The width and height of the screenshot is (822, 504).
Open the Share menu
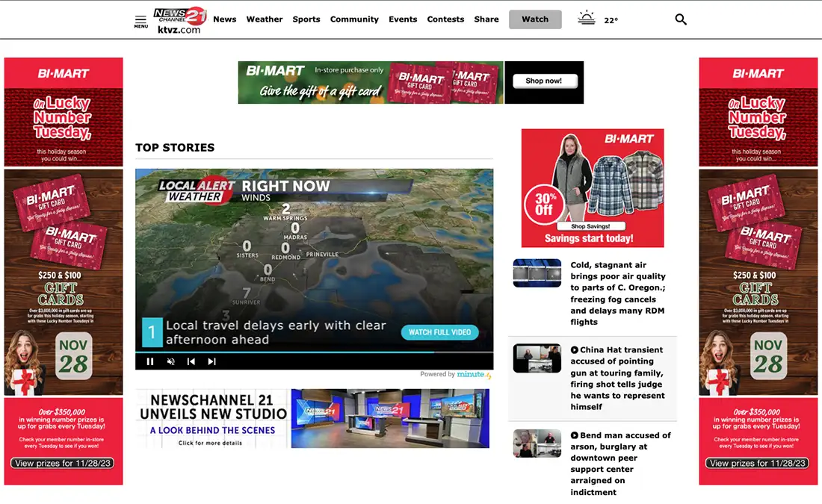click(x=486, y=19)
